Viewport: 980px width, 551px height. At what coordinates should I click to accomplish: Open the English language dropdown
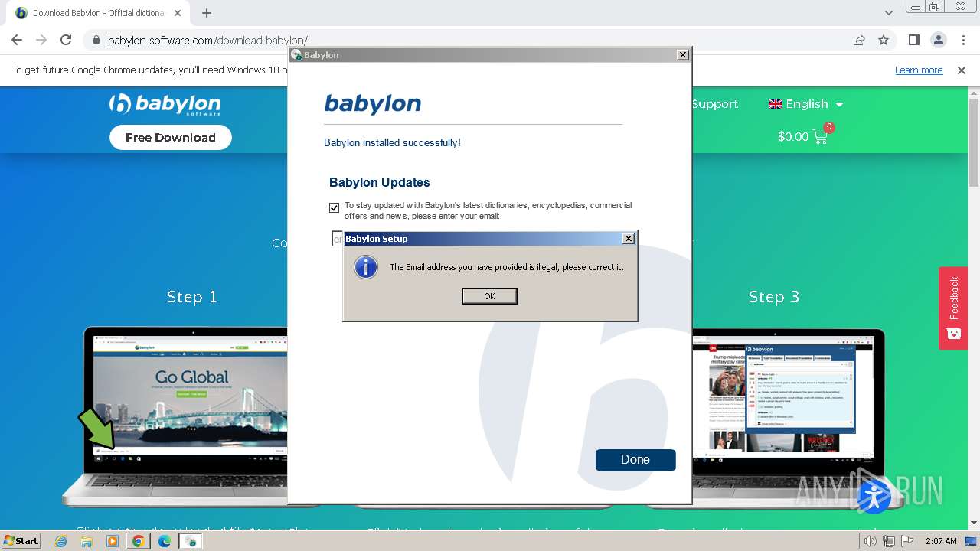tap(805, 104)
